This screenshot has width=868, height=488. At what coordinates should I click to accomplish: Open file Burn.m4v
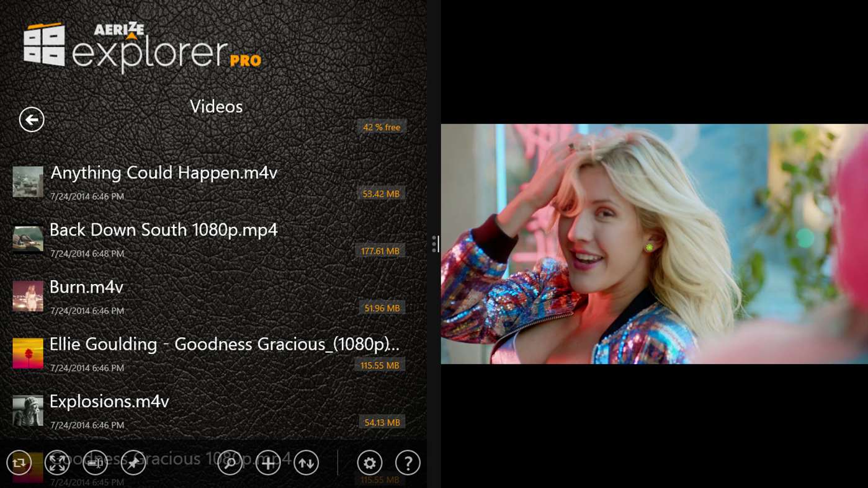click(x=86, y=287)
